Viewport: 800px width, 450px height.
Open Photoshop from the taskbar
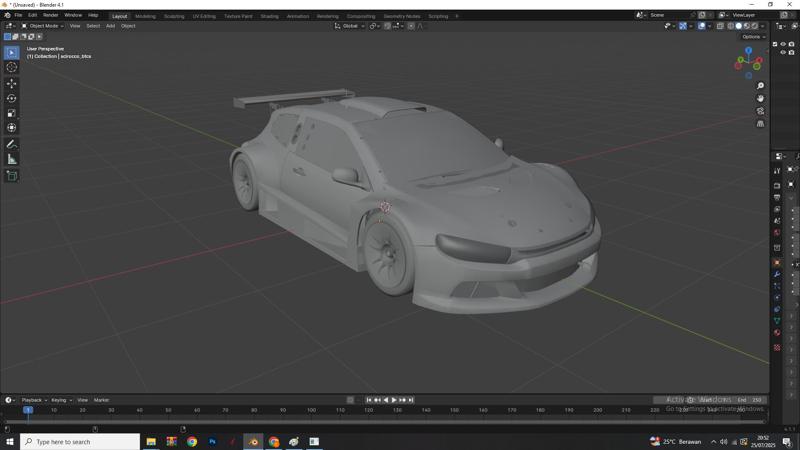click(212, 441)
